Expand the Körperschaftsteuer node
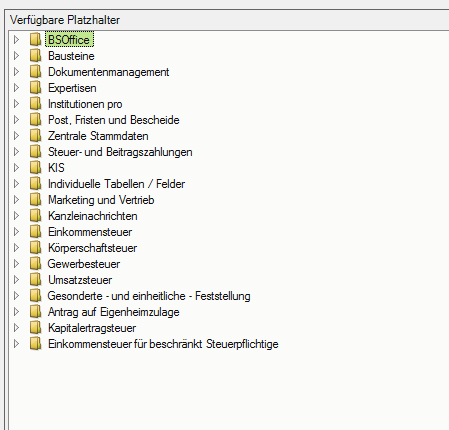The height and width of the screenshot is (430, 449). pos(16,248)
